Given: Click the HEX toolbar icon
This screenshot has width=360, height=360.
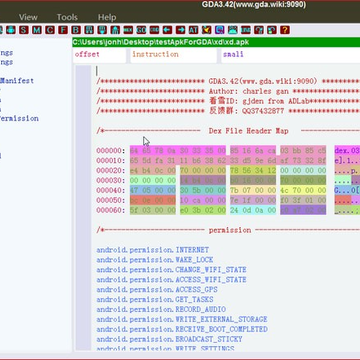Looking at the screenshot, I should coord(128,30).
